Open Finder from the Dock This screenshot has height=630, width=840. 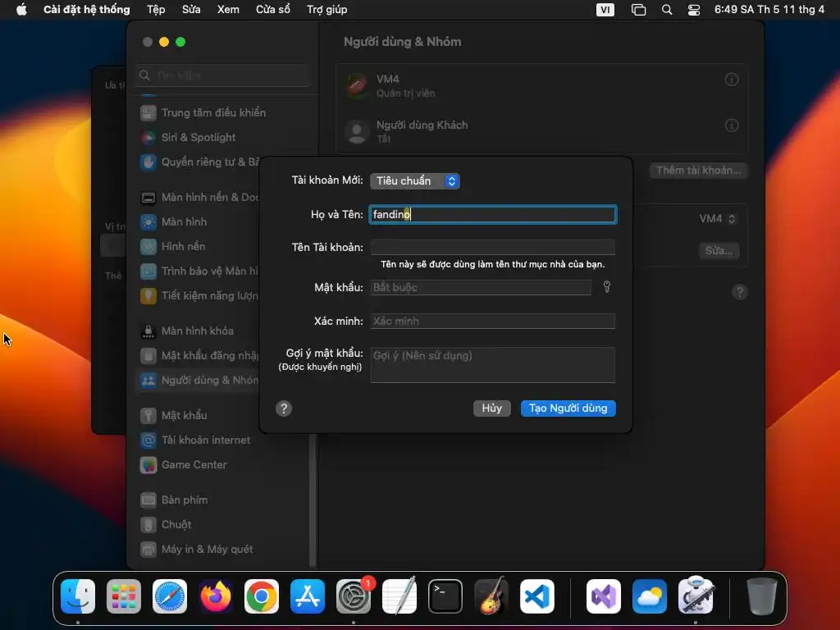pyautogui.click(x=78, y=596)
